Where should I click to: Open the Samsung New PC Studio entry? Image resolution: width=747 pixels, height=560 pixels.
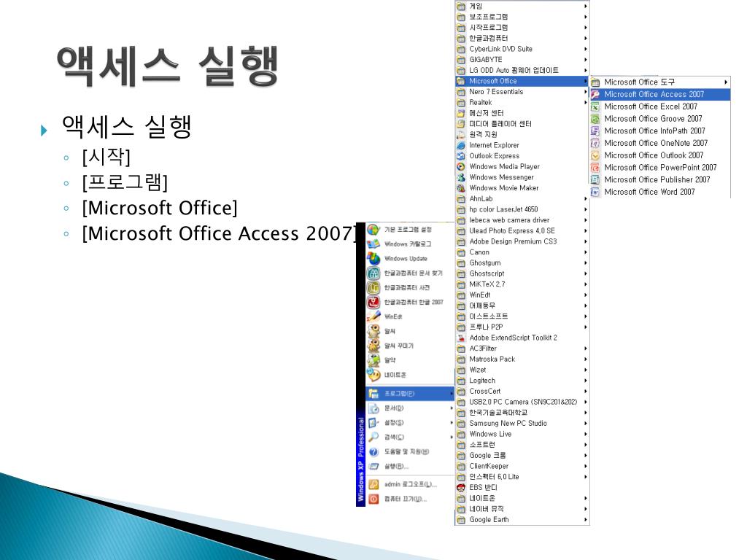click(x=522, y=424)
